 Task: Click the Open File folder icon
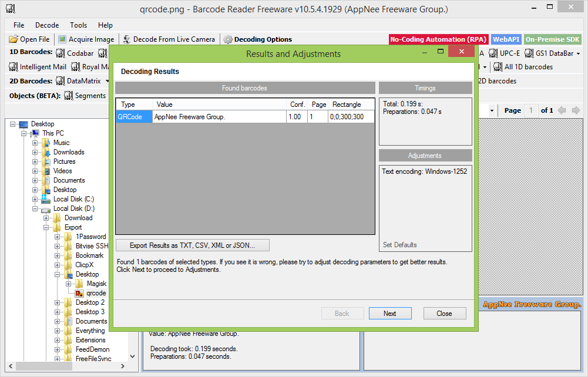pyautogui.click(x=14, y=39)
